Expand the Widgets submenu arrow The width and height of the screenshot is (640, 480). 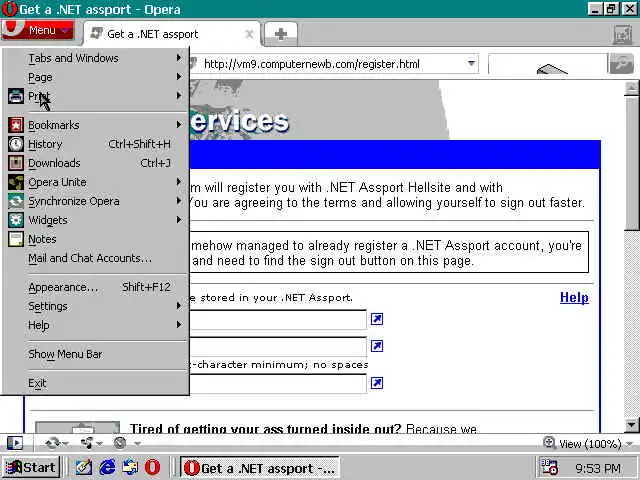[179, 220]
